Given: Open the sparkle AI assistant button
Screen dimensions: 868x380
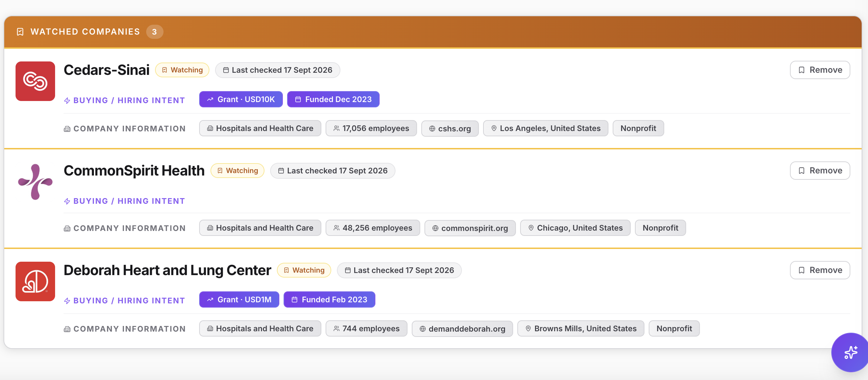Looking at the screenshot, I should 850,352.
